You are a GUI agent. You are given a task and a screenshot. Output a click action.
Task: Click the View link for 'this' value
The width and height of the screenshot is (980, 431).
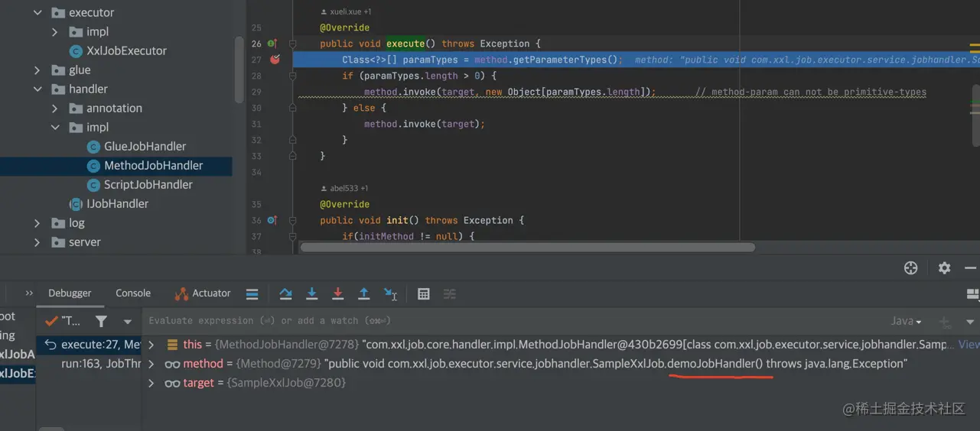tap(969, 345)
